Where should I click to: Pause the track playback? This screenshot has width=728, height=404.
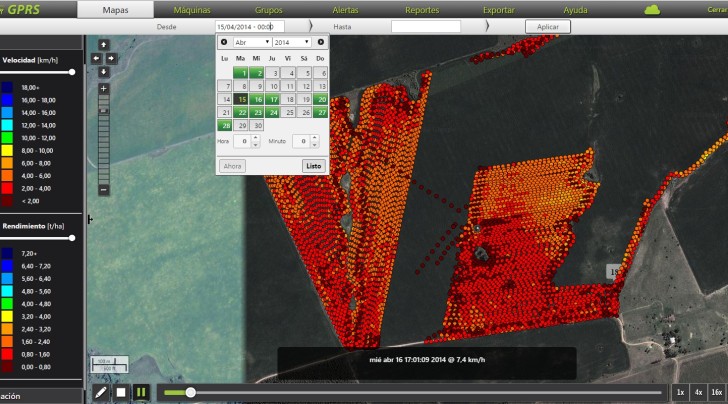pos(141,393)
